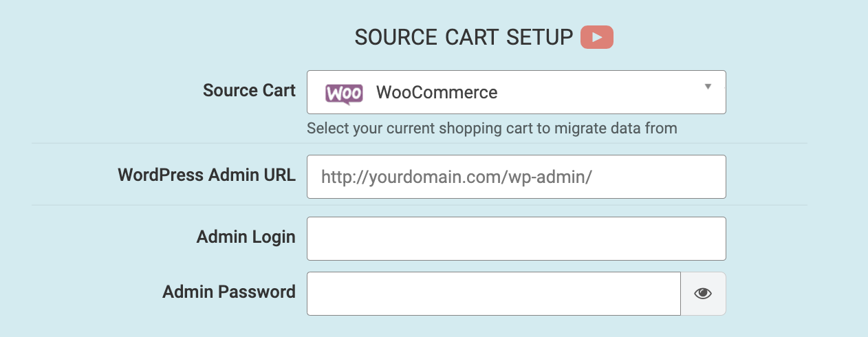
Task: Click the Admin Password label
Action: 229,292
